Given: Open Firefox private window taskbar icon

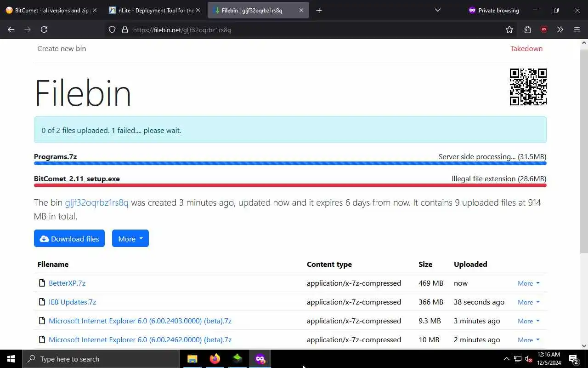Looking at the screenshot, I should [x=260, y=359].
